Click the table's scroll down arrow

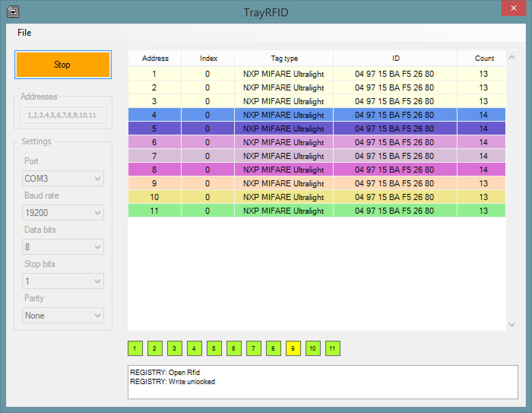[x=512, y=324]
